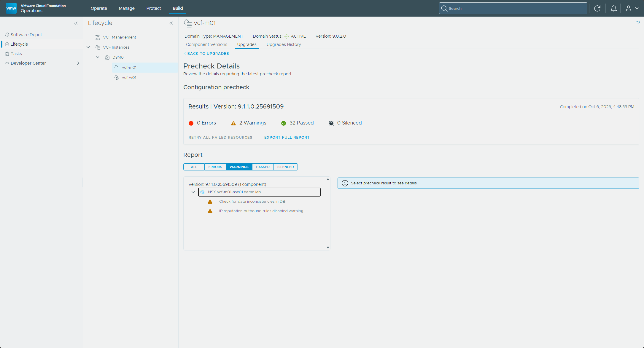The image size is (644, 348).
Task: Select vcf-m01 in the tree
Action: tap(145, 68)
